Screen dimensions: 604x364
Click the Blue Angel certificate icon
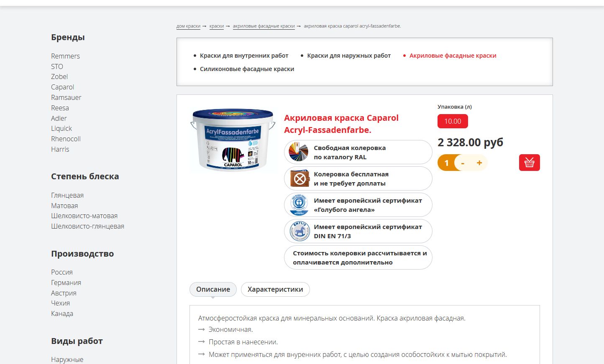click(299, 205)
